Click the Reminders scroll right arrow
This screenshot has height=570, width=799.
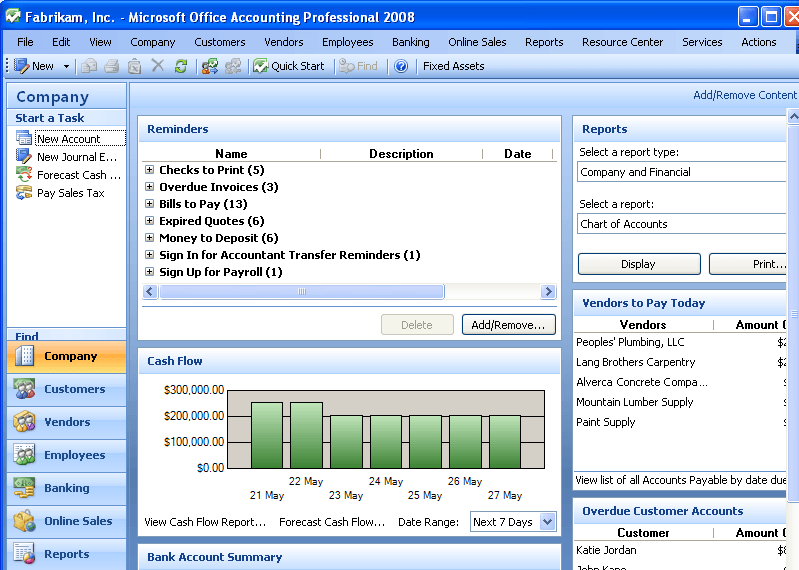click(x=548, y=292)
